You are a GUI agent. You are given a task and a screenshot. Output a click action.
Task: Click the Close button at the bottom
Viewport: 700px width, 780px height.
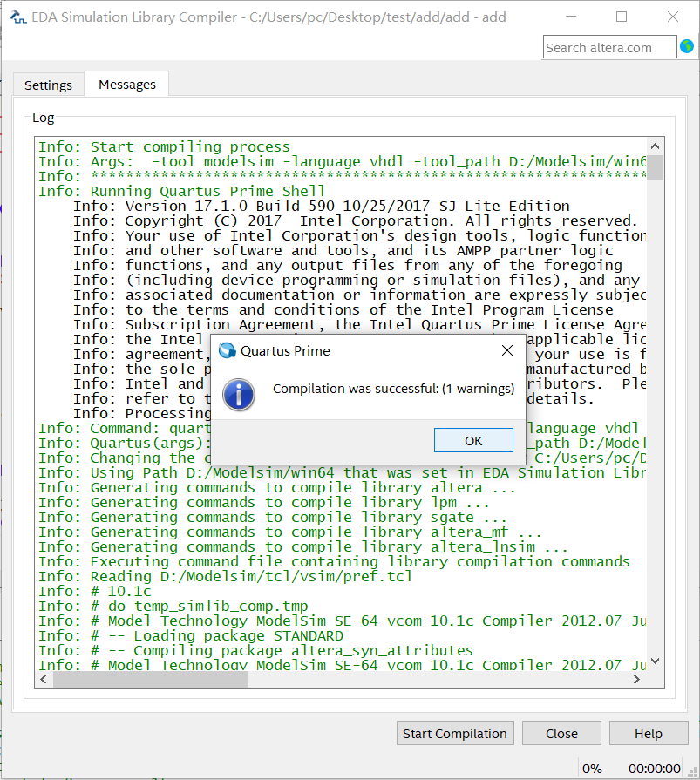[561, 733]
